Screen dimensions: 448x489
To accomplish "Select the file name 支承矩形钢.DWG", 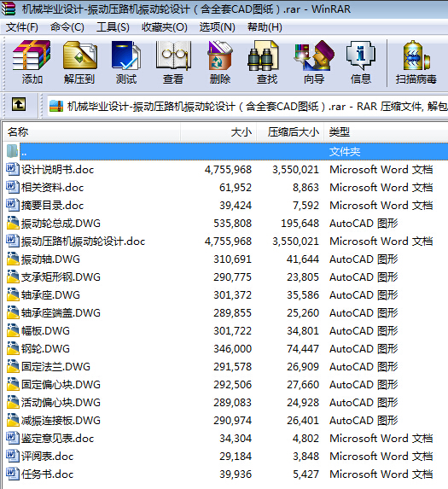I will (61, 277).
